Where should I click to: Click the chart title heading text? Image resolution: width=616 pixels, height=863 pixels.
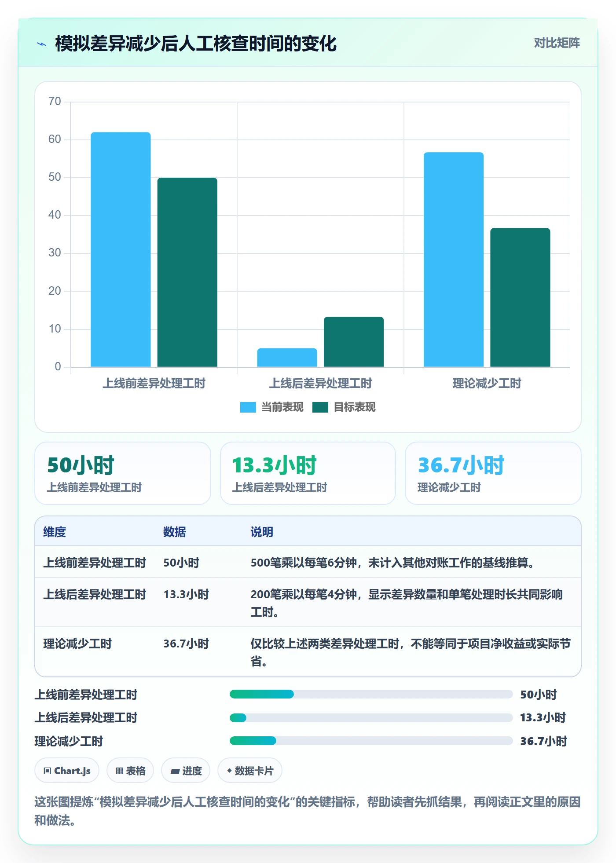point(196,44)
